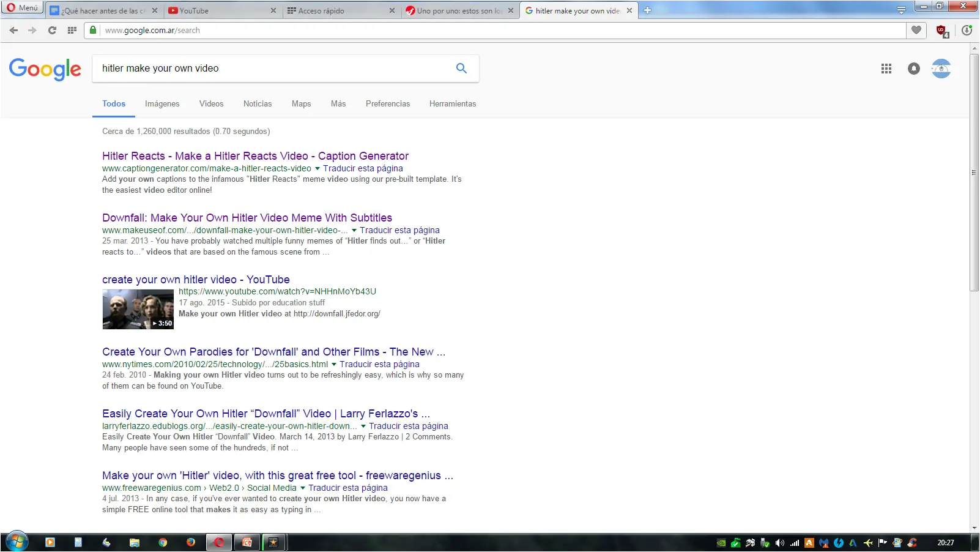Launch Firefox from the taskbar
The width and height of the screenshot is (980, 552).
pyautogui.click(x=191, y=542)
